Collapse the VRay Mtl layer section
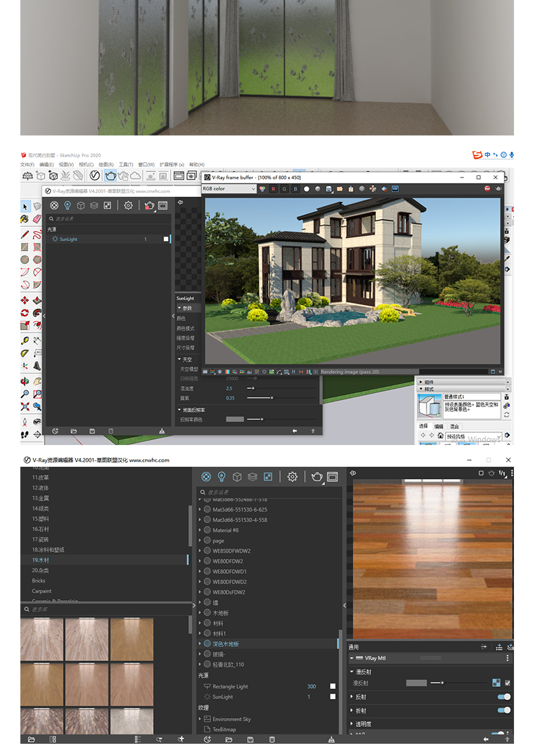 coord(352,658)
